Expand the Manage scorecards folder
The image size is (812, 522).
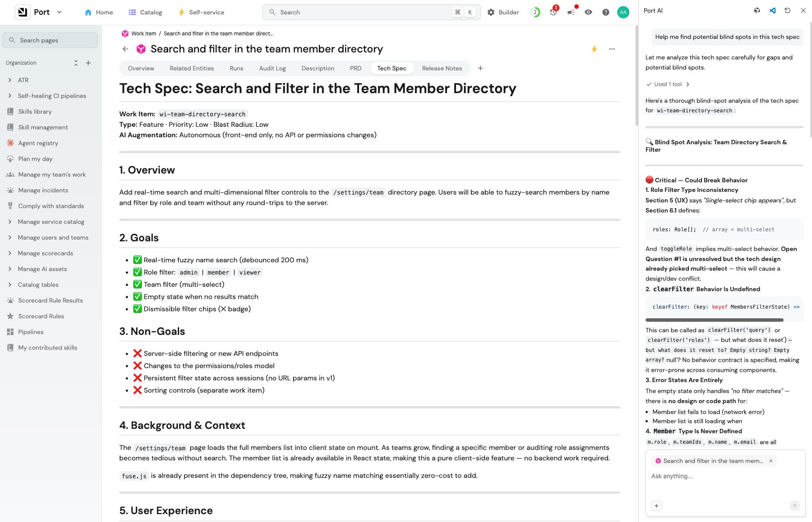(10, 253)
